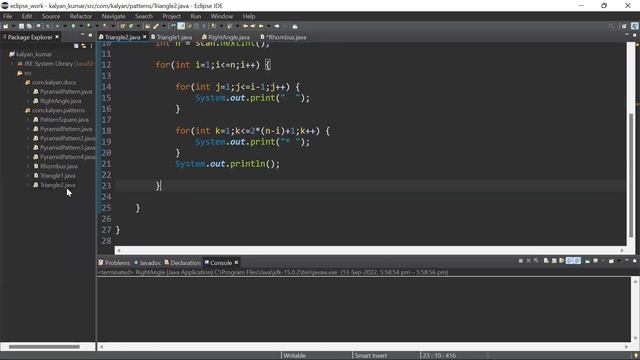Click the Package Explorer horizontal scrollbar thumb

[44, 347]
